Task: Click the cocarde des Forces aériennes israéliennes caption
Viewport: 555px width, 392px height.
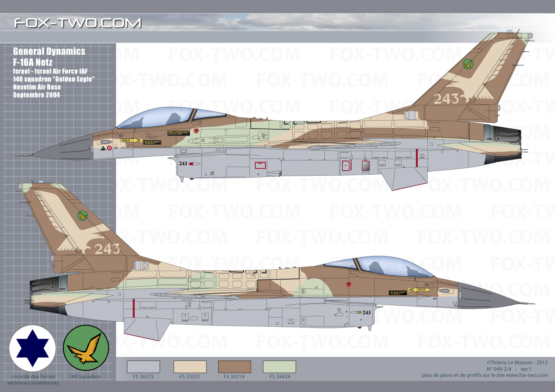Action: (33, 380)
